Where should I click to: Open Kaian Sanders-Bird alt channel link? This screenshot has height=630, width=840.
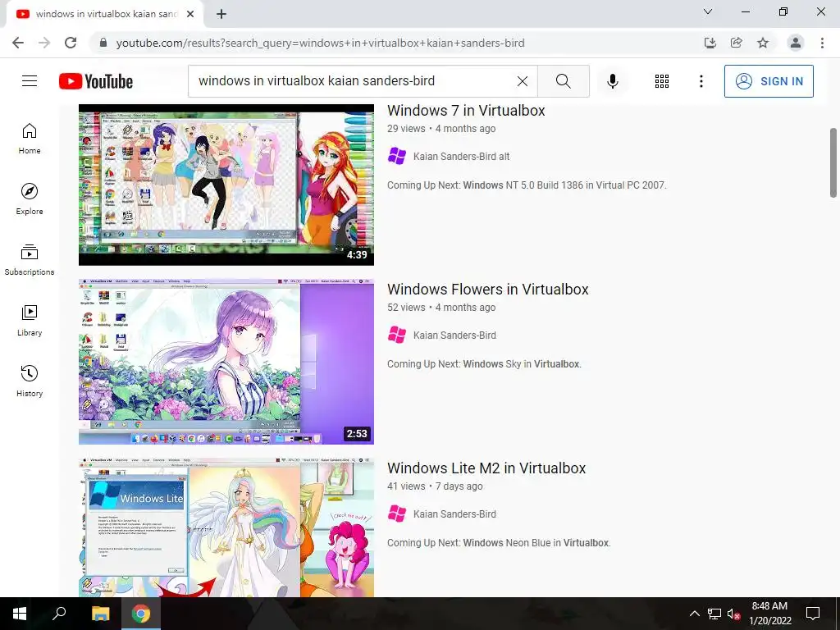461,157
